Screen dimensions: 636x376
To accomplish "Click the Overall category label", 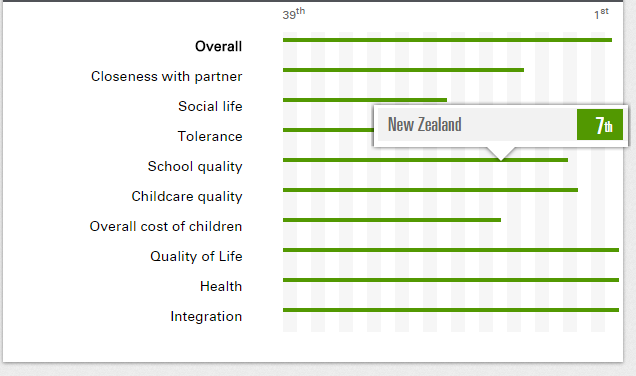I will [218, 46].
